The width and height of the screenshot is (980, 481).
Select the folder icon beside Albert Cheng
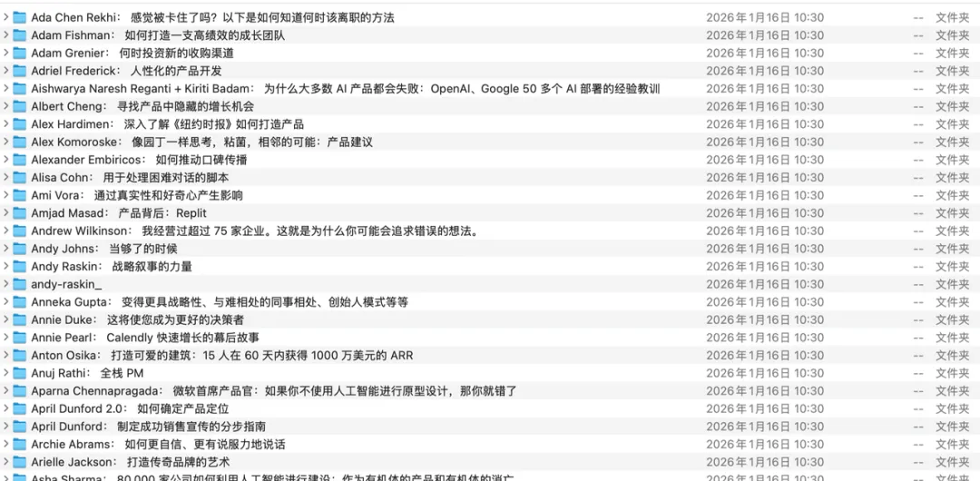[x=19, y=106]
